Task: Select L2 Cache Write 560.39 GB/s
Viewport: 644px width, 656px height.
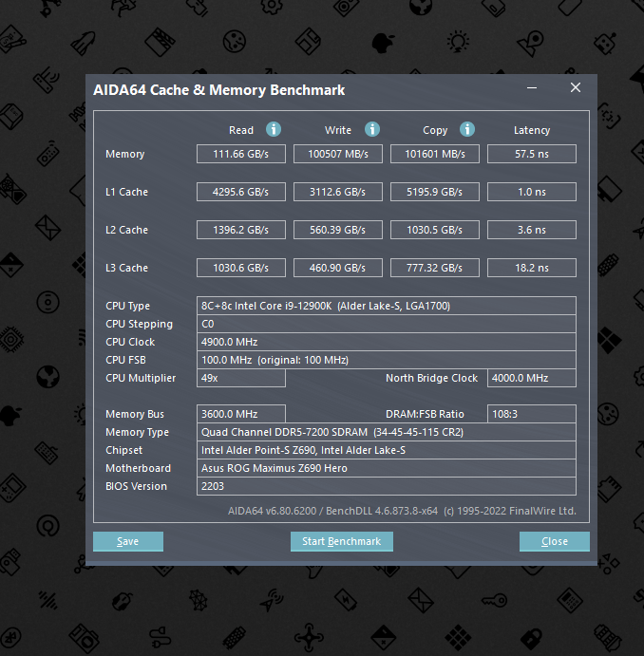Action: [338, 230]
